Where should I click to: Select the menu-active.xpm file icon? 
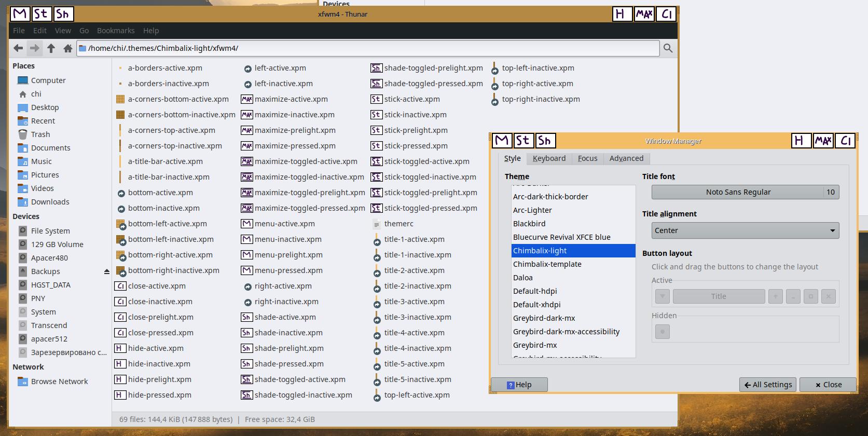[247, 224]
